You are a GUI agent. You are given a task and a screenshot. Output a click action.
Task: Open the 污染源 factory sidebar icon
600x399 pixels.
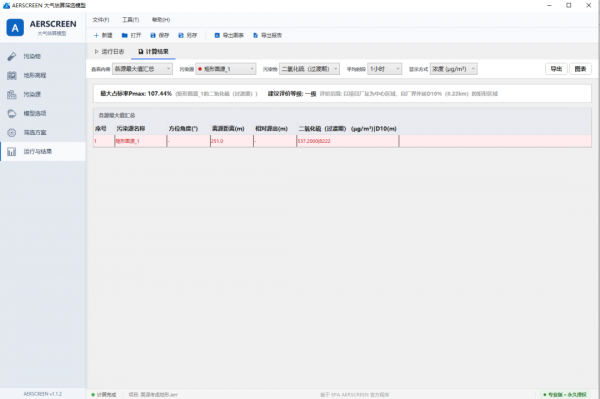click(12, 94)
